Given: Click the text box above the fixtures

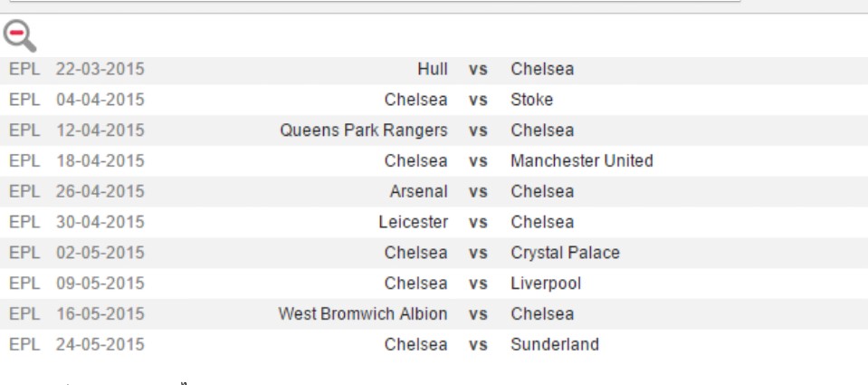Looking at the screenshot, I should 375,2.
